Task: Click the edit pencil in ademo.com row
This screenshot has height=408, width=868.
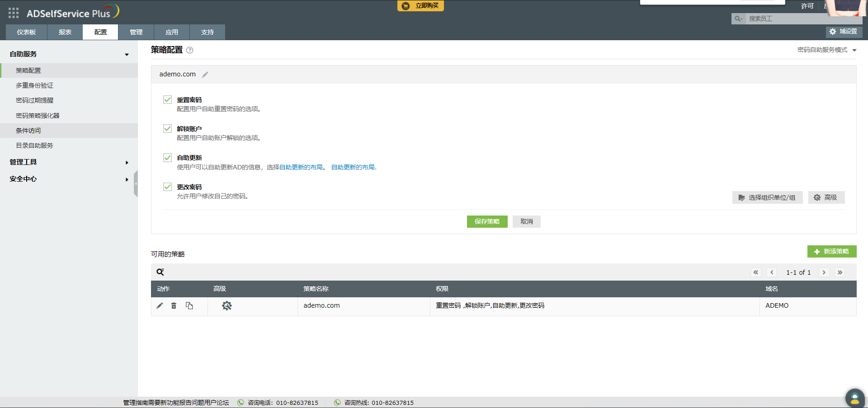Action: [x=160, y=306]
